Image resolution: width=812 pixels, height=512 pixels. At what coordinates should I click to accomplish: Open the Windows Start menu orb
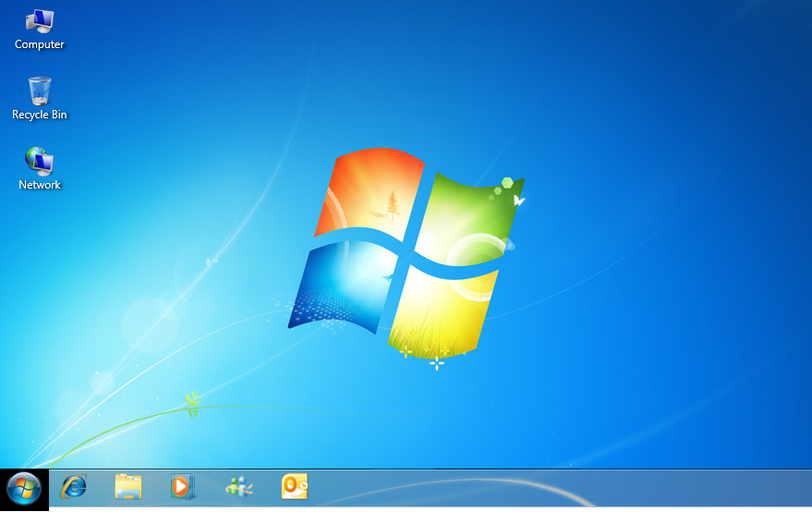point(24,486)
